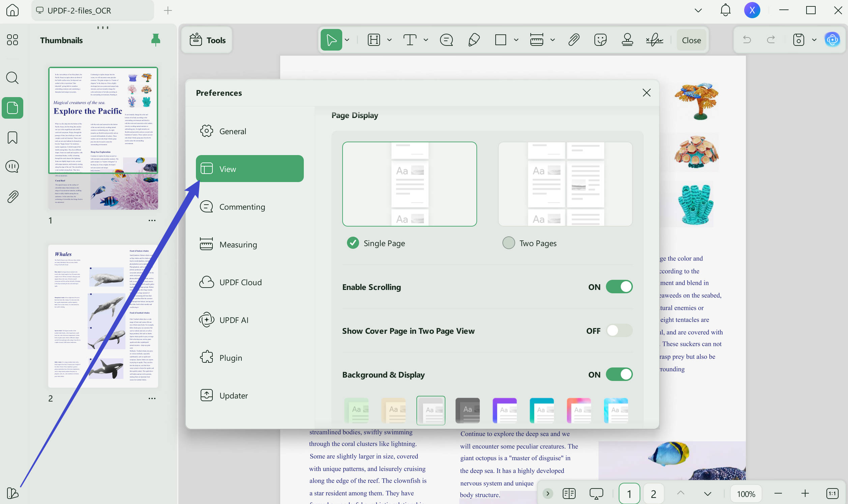The image size is (848, 504).
Task: Select the Text comment tool
Action: point(410,40)
